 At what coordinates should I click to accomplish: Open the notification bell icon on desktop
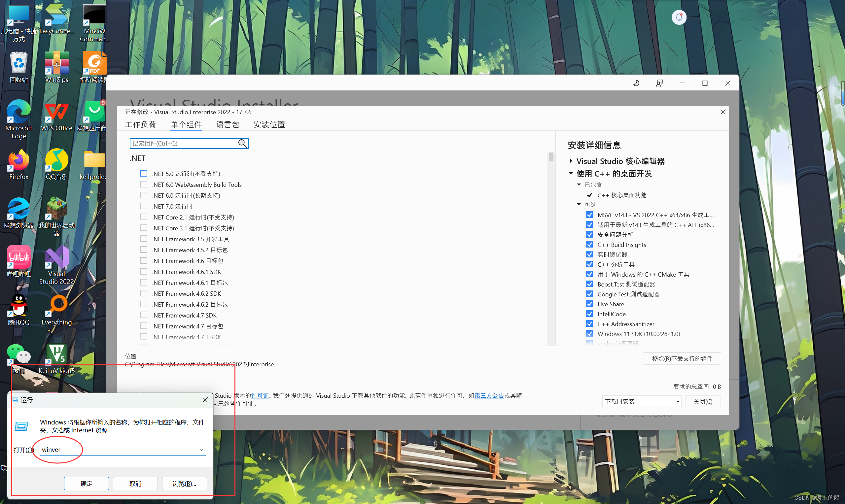coord(679,17)
